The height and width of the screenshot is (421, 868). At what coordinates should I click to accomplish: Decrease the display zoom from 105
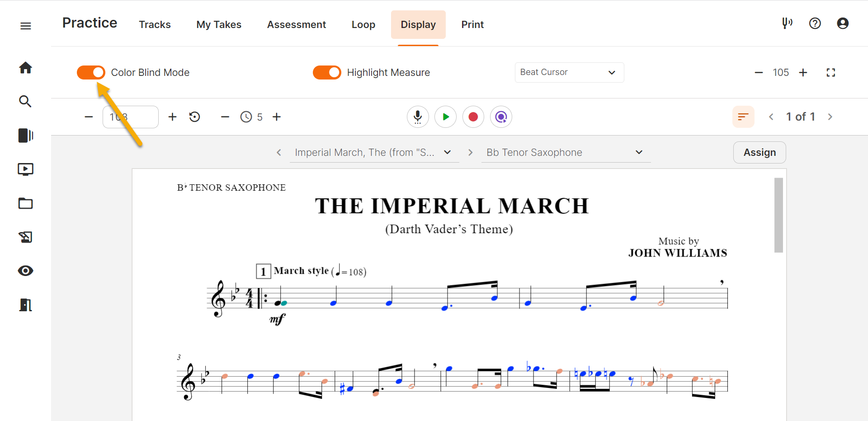tap(759, 72)
